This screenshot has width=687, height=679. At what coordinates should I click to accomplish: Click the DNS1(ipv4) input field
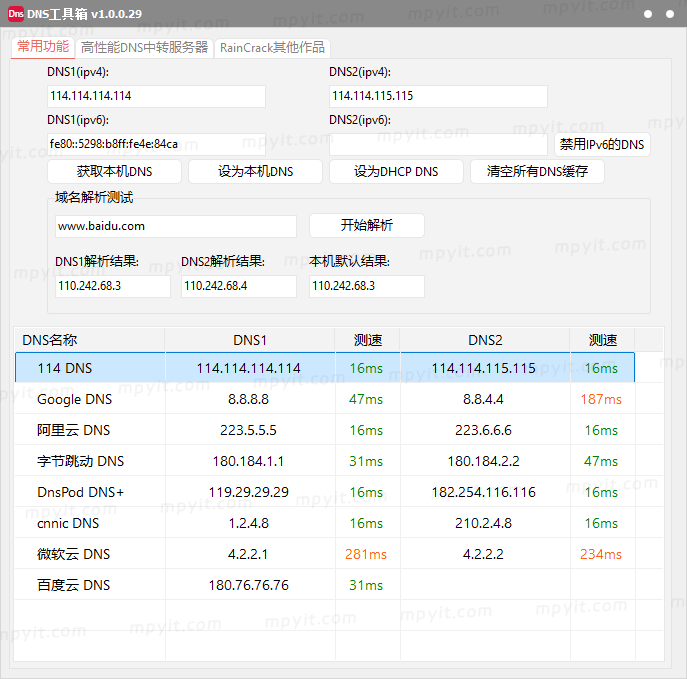[156, 96]
